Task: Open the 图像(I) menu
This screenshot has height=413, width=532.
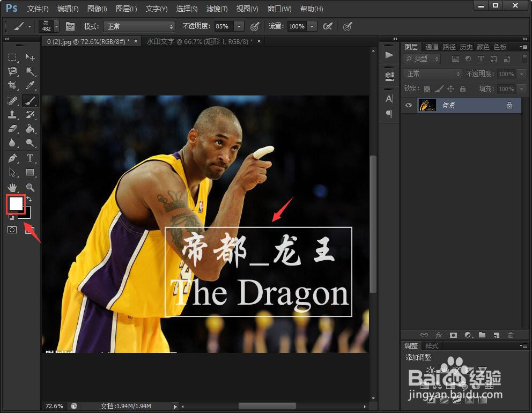Action: [97, 9]
